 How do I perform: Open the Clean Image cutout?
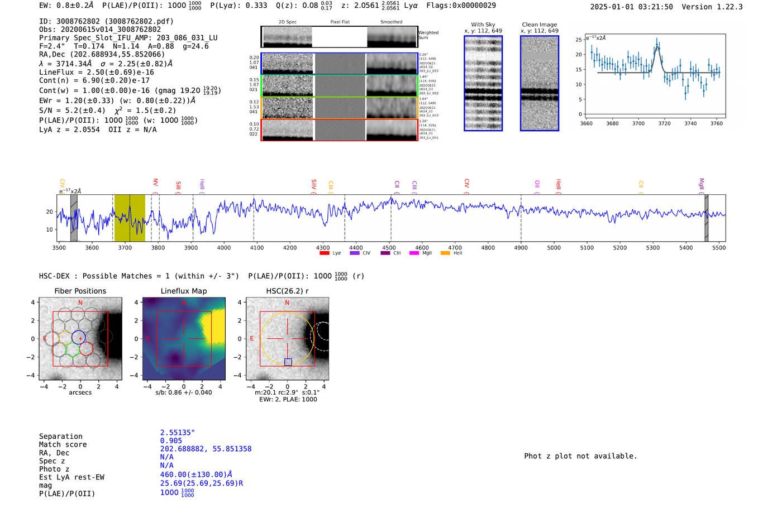[540, 83]
